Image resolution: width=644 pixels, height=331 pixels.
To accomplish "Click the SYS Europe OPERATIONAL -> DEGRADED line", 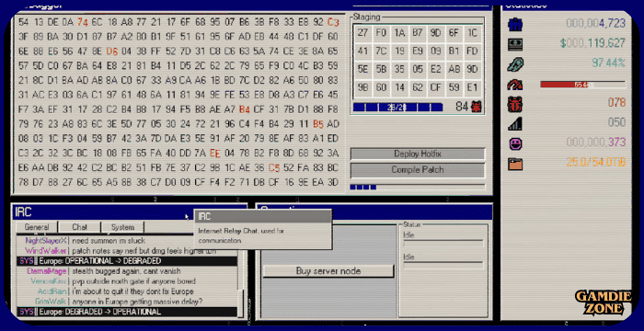I will pos(127,261).
